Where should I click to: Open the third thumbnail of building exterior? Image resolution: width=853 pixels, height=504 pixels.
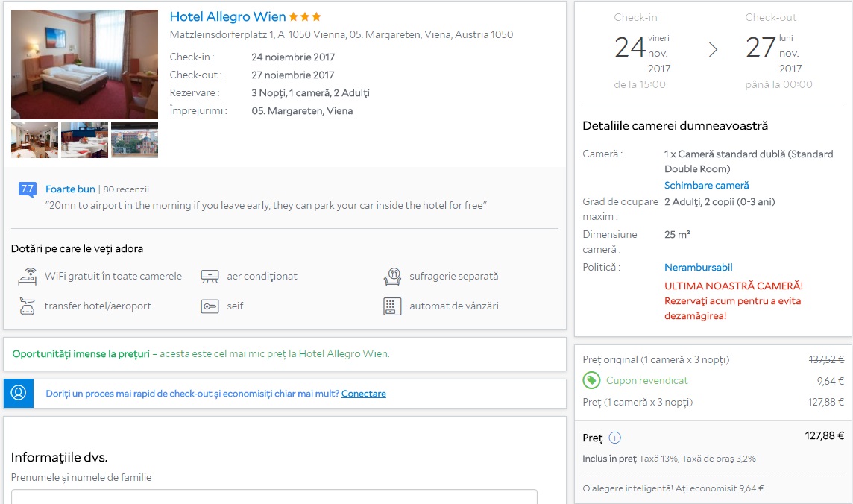click(x=134, y=140)
